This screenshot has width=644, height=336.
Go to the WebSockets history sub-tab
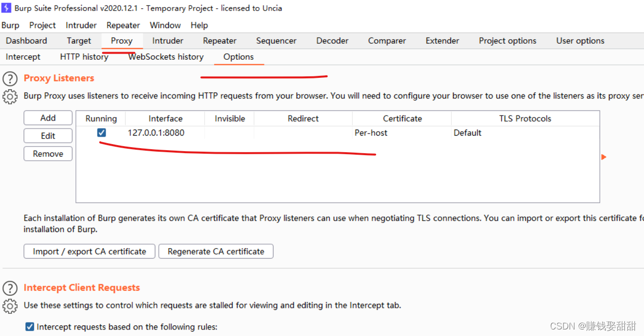click(x=166, y=57)
